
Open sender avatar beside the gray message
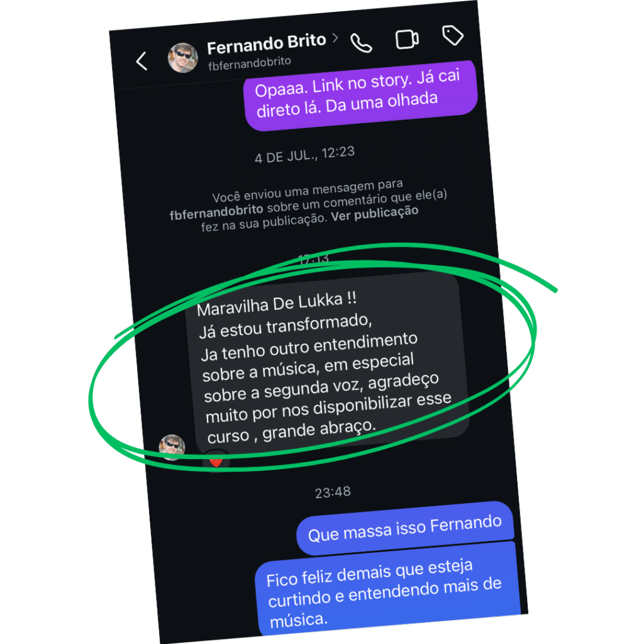pyautogui.click(x=172, y=447)
